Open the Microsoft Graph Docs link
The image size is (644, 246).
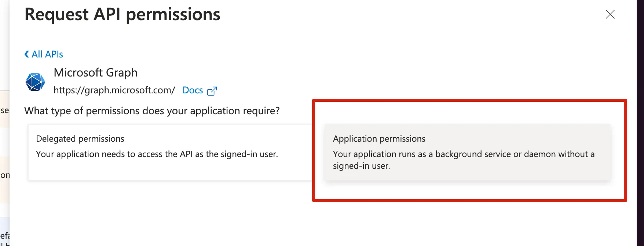point(193,90)
